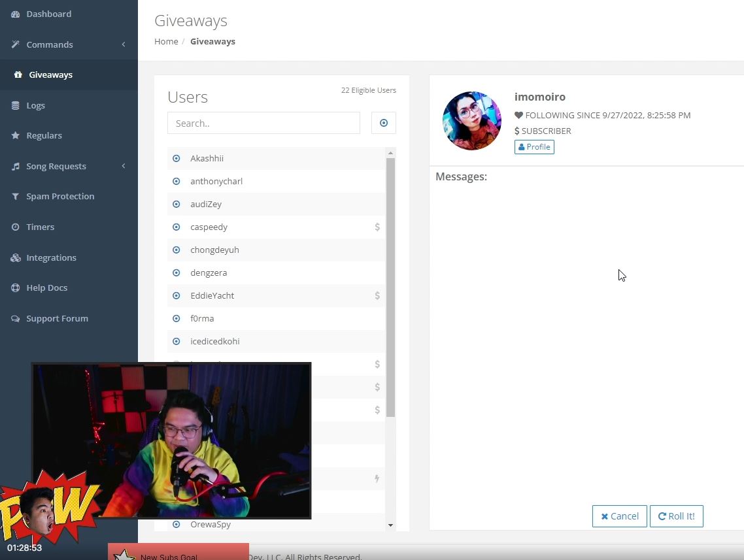Click the users list scrollbar thumb
Screen dimensions: 744x560
tap(390, 288)
